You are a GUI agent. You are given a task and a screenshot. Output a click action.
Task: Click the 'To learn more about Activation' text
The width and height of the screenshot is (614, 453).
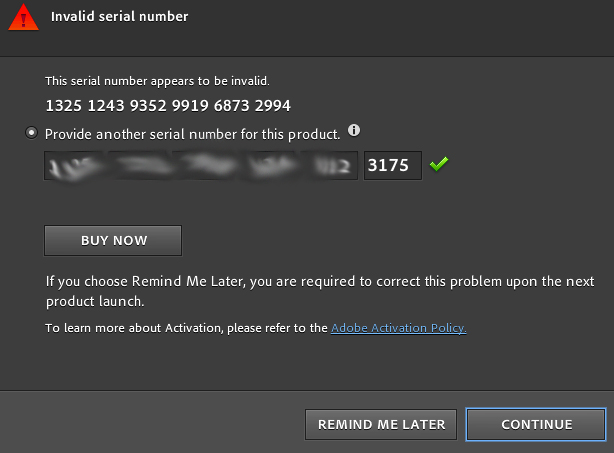click(186, 328)
